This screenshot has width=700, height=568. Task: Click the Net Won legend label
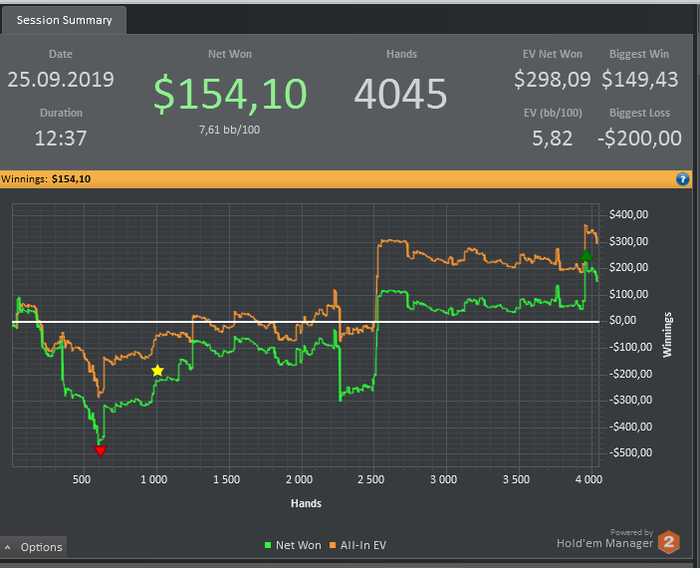click(x=298, y=545)
